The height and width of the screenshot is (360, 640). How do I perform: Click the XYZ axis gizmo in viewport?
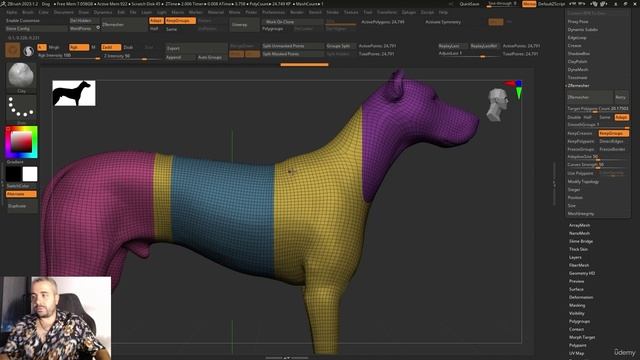(515, 89)
